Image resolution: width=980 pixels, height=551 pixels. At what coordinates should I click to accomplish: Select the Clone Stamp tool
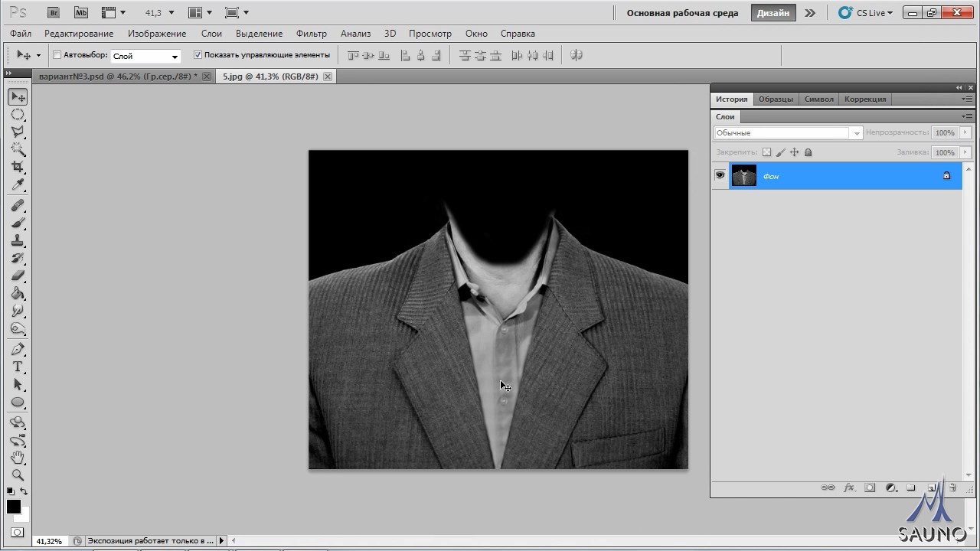click(x=18, y=241)
